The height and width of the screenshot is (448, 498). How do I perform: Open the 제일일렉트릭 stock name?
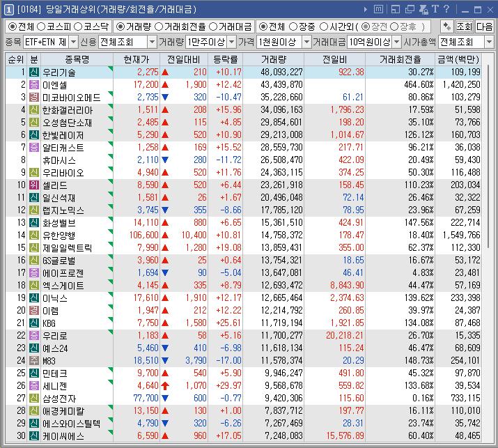(x=68, y=248)
